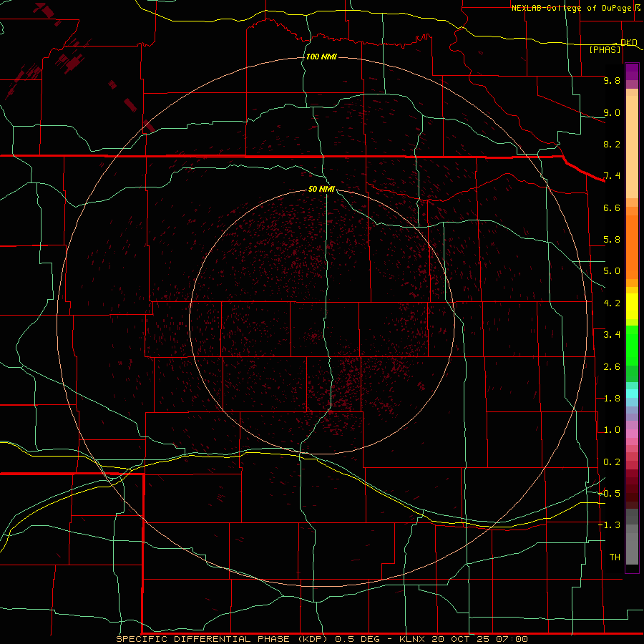The image size is (644, 644).
Task: Select the 5.8 scale value
Action: [612, 240]
